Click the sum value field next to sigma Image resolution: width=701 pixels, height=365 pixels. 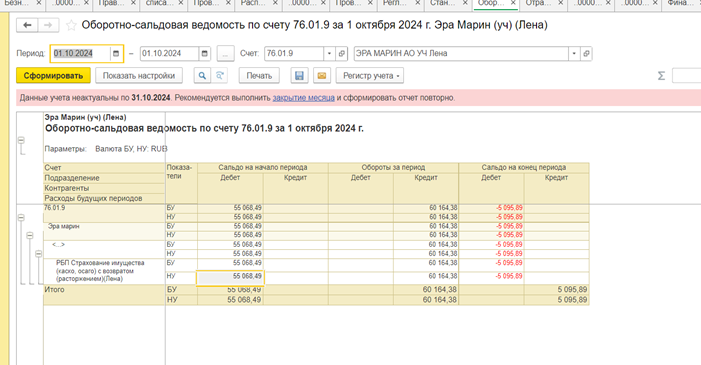coord(687,76)
